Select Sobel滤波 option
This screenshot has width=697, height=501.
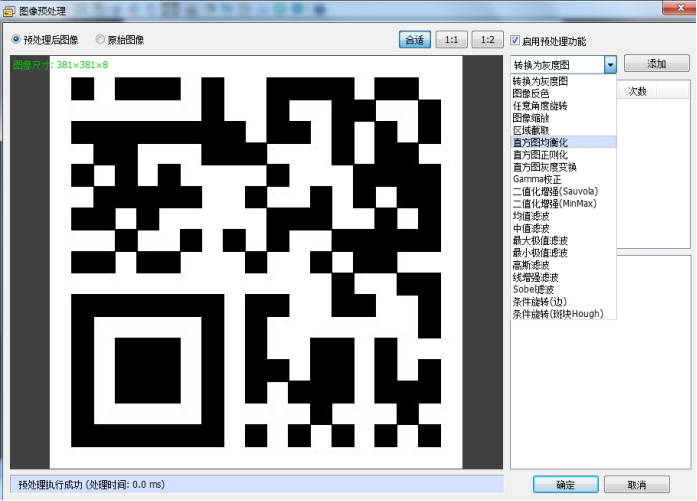[564, 289]
